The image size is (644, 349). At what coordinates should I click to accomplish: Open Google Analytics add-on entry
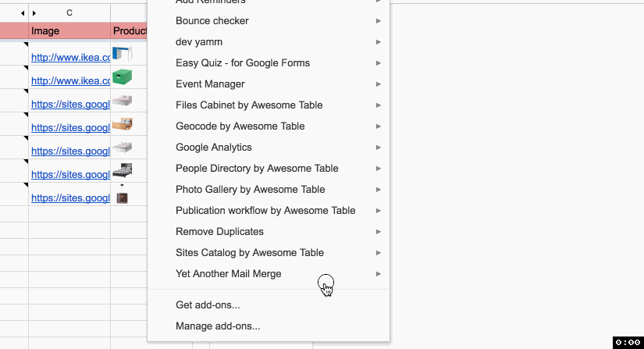(213, 148)
